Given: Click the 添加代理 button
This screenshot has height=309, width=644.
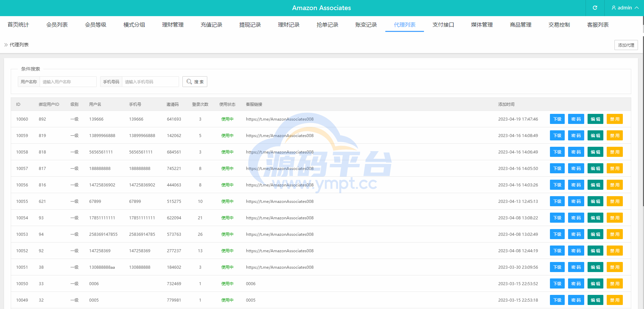Looking at the screenshot, I should (x=626, y=45).
